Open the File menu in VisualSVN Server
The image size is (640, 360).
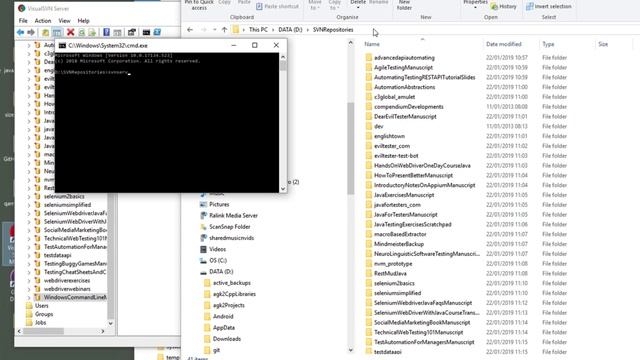[23, 20]
